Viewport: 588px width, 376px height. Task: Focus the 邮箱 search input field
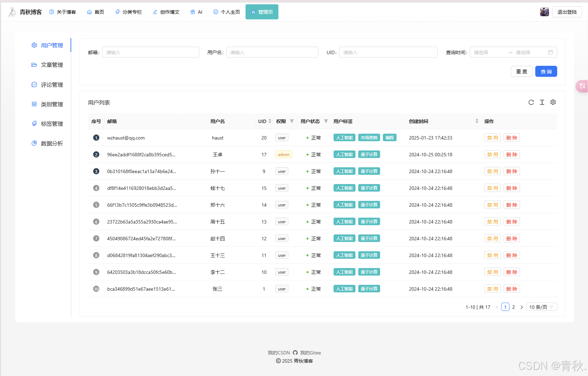150,52
